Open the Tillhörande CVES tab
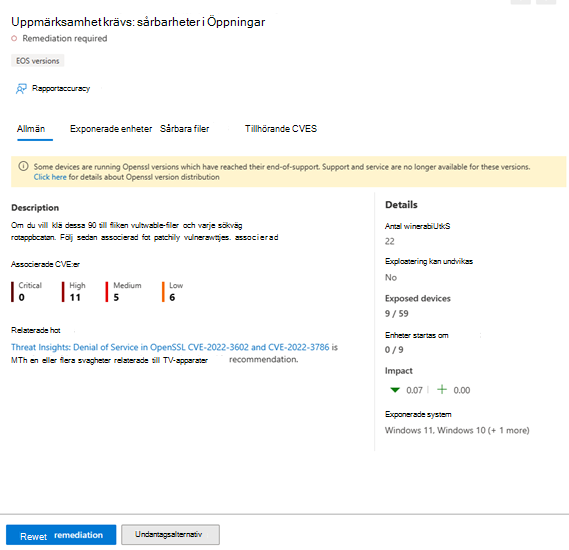The height and width of the screenshot is (550, 569). 281,129
